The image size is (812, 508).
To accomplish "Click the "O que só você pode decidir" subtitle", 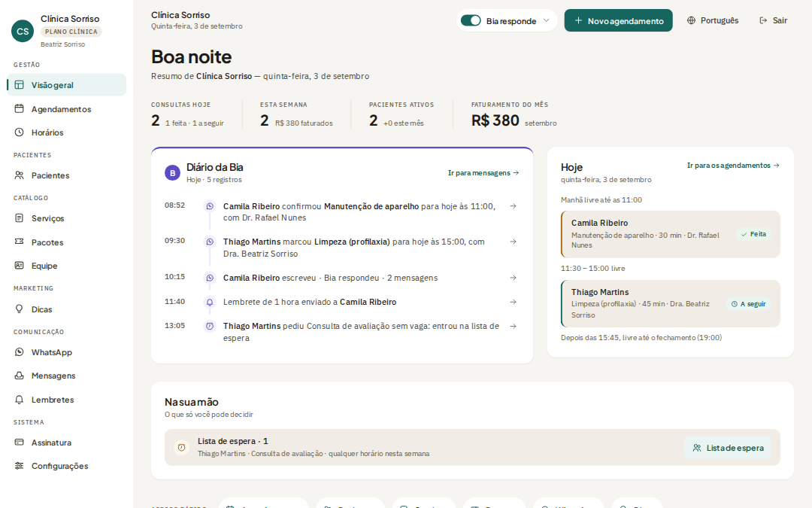I will point(209,414).
